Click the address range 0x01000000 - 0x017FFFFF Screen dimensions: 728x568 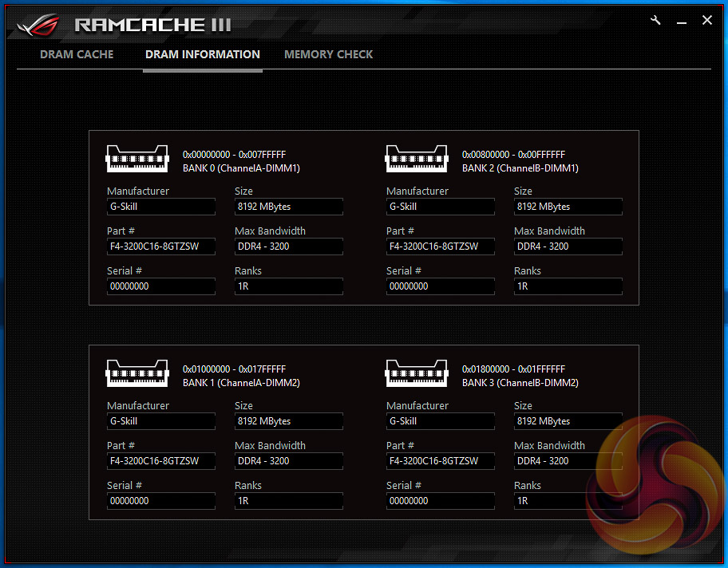tap(234, 369)
